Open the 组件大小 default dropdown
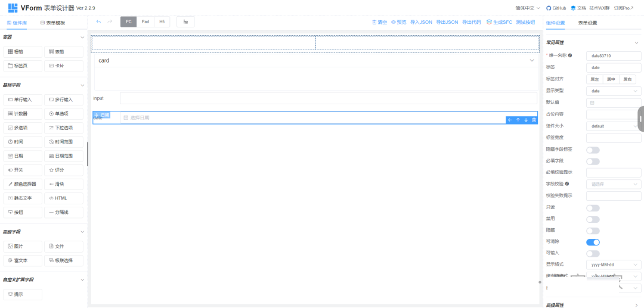Image resolution: width=644 pixels, height=308 pixels. 614,126
